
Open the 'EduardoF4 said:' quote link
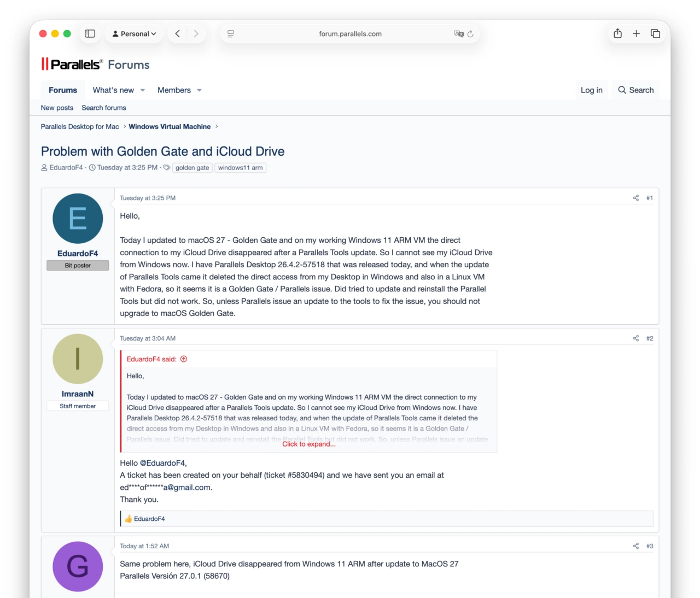point(151,359)
